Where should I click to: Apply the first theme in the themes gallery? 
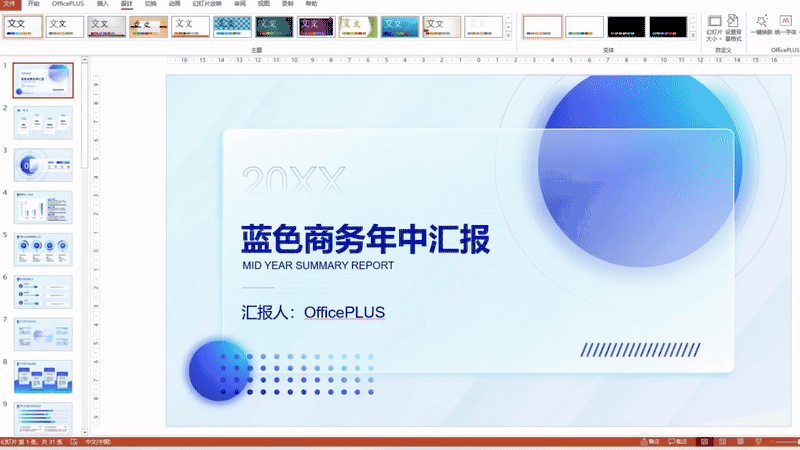[x=23, y=27]
